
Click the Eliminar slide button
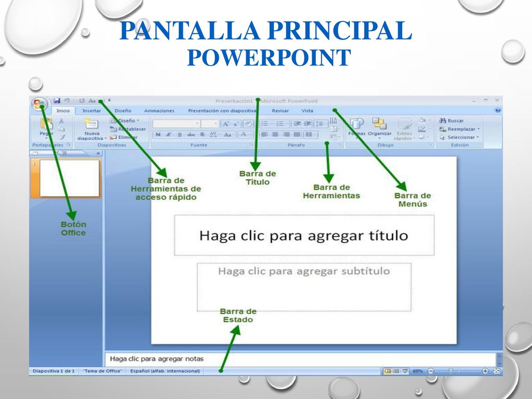[x=124, y=137]
